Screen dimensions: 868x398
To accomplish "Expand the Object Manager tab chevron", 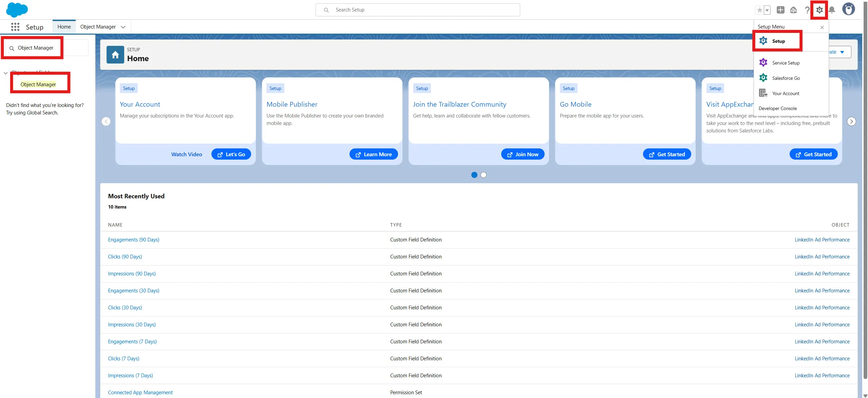I will 123,27.
